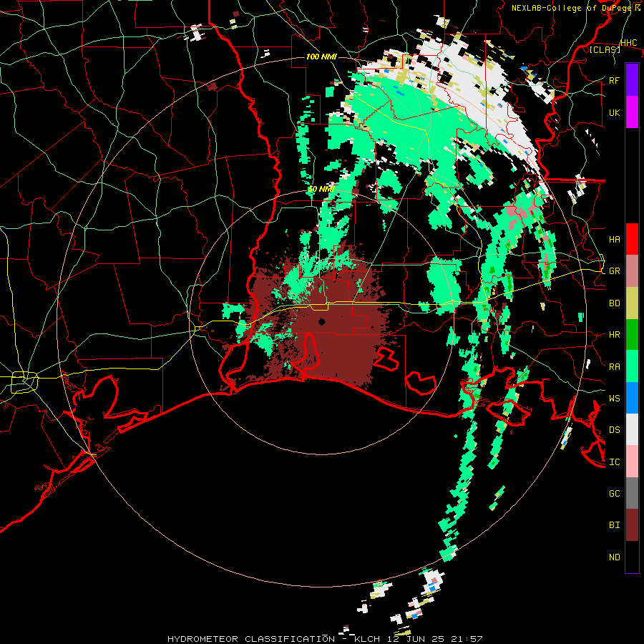Image resolution: width=644 pixels, height=644 pixels.
Task: Click the 100 NMI range ring label
Action: point(321,57)
